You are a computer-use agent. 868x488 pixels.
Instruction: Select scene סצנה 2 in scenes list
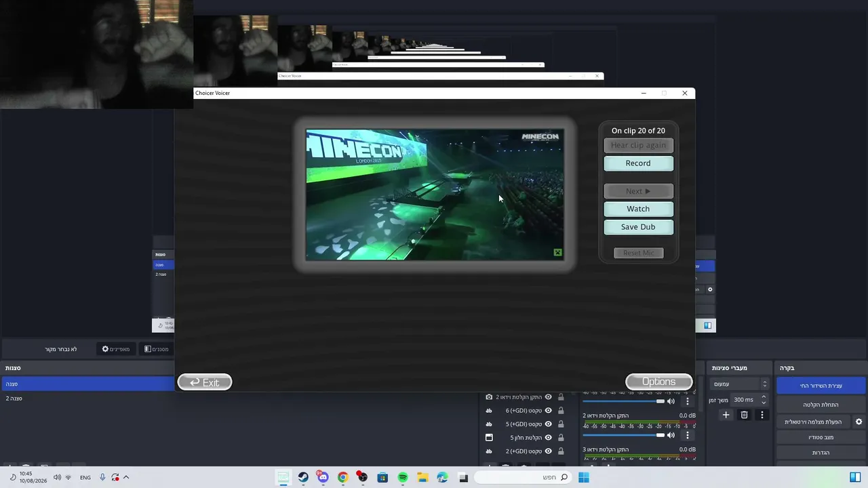(87, 399)
